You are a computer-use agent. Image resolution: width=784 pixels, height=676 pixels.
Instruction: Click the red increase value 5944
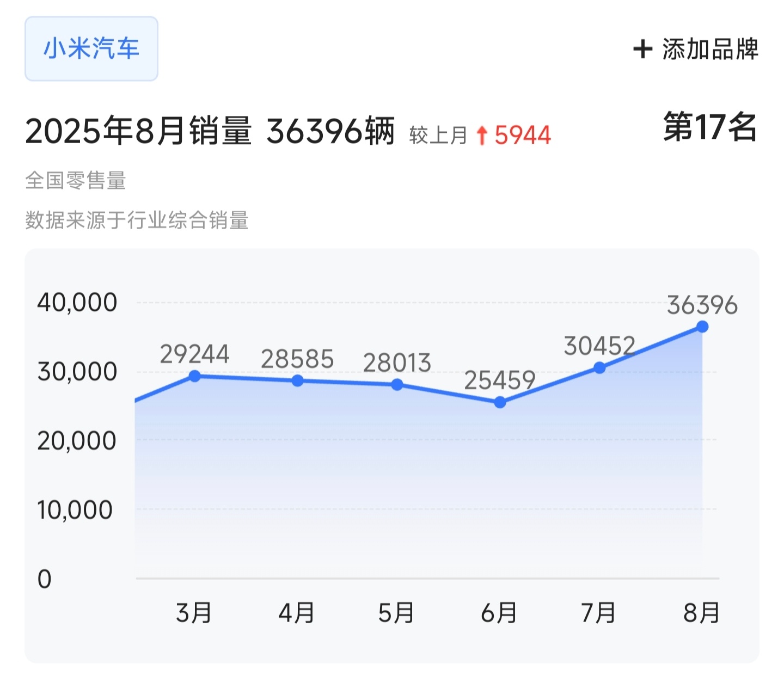523,135
